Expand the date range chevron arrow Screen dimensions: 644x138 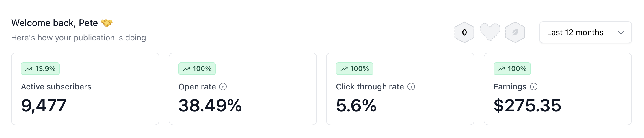[621, 33]
